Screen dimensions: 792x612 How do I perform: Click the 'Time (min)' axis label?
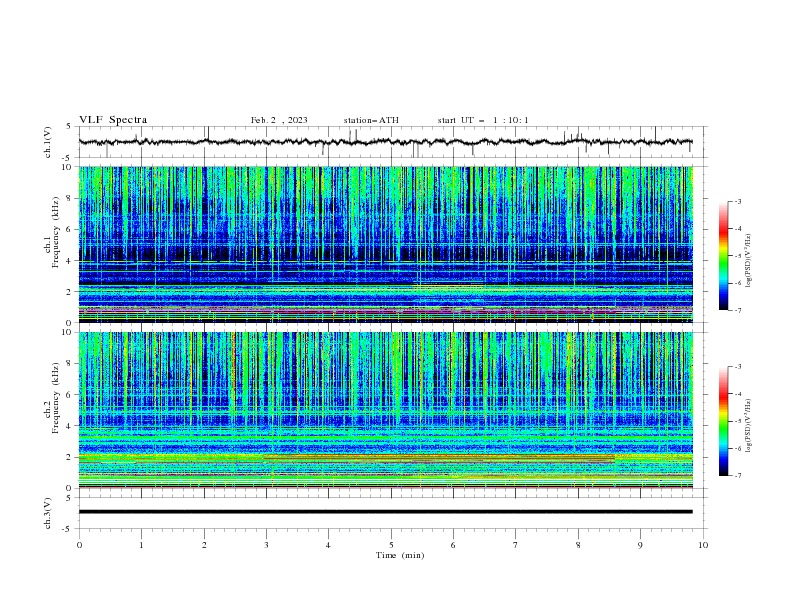tap(400, 555)
